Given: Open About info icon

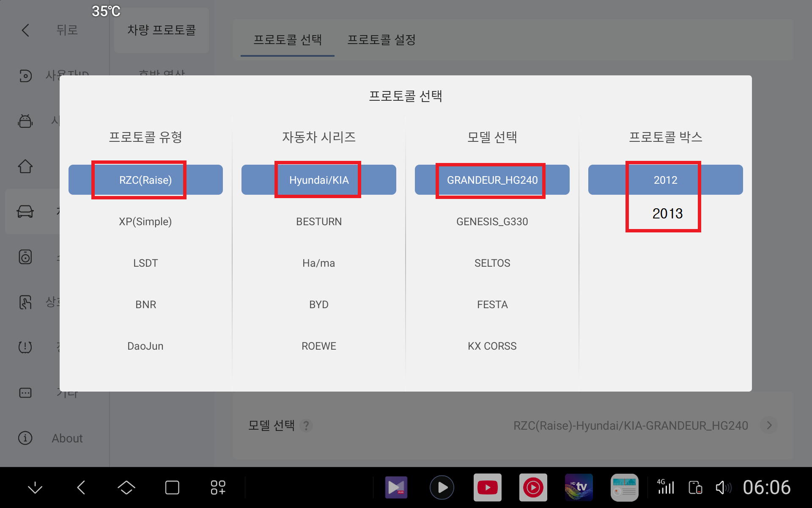Looking at the screenshot, I should click(x=25, y=438).
